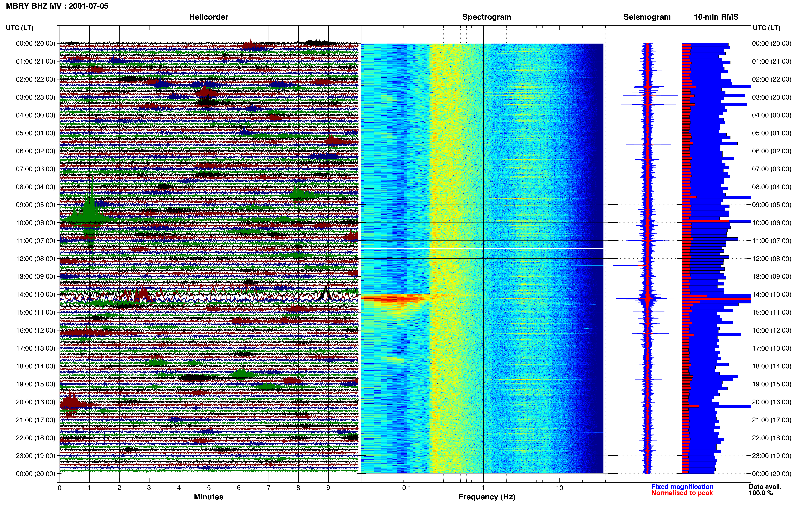Click the '5' minutes tick label
The image size is (812, 508).
[x=209, y=487]
